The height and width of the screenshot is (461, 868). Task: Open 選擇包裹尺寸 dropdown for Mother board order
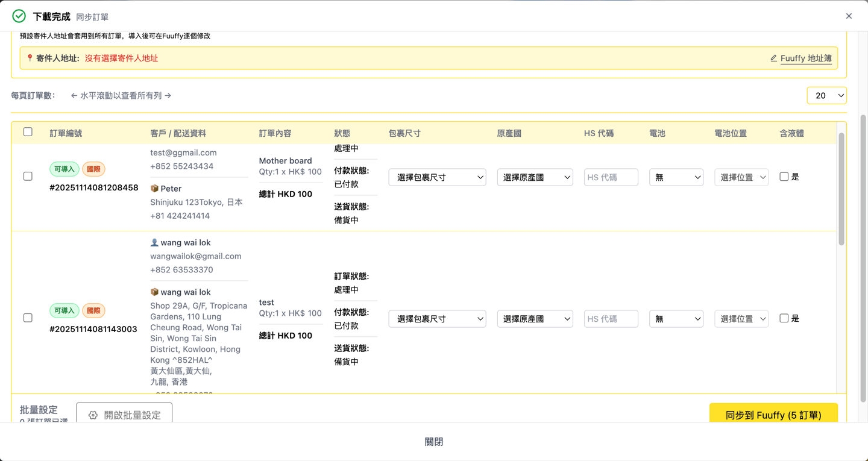[437, 177]
